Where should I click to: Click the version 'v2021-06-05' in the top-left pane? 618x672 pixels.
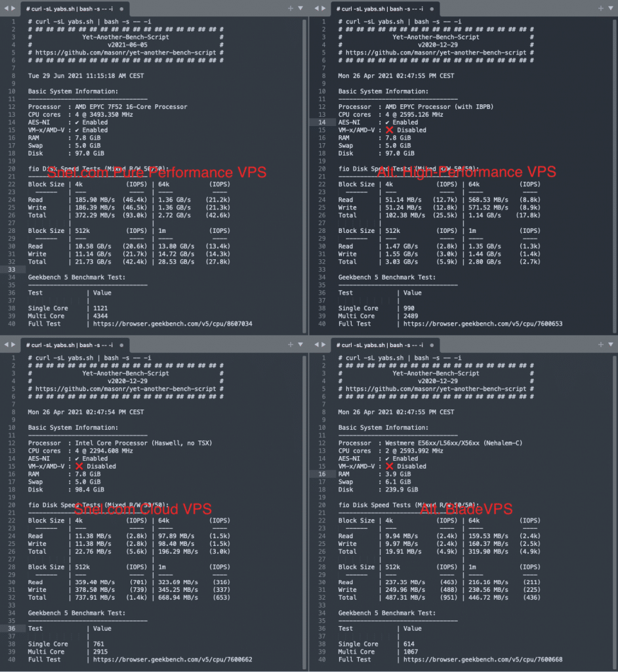click(128, 45)
